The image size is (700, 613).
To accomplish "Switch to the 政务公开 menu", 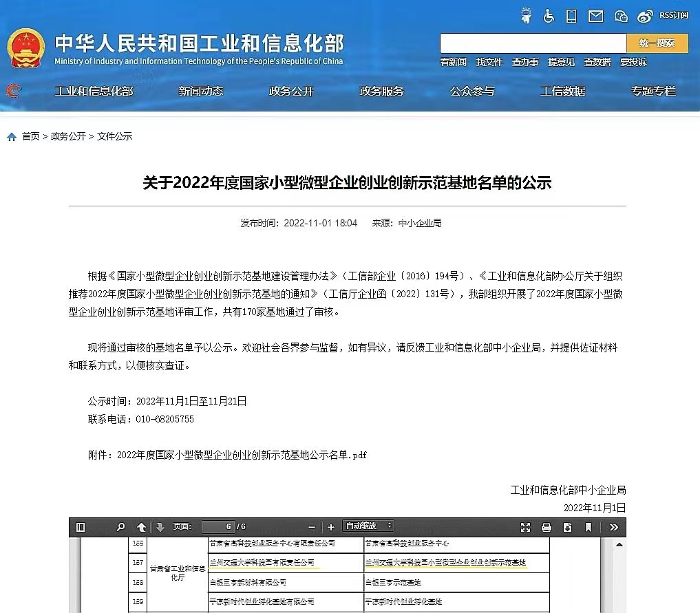I will coord(290,90).
